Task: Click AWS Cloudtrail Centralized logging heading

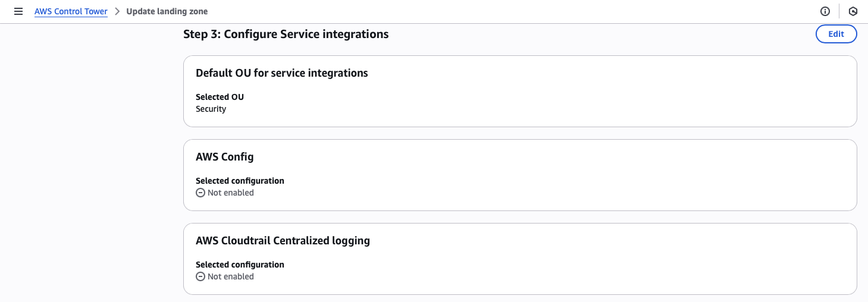Action: (283, 241)
